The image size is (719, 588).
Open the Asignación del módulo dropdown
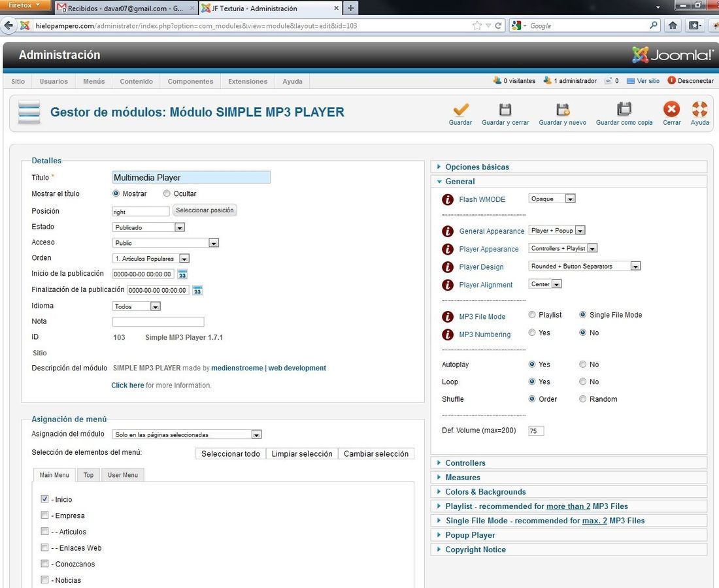point(188,434)
